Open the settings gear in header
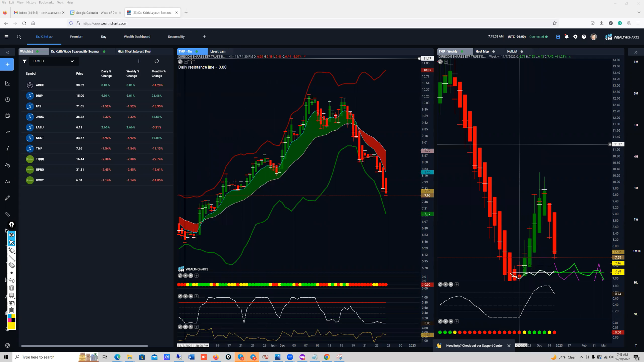This screenshot has width=644, height=362. point(575,37)
